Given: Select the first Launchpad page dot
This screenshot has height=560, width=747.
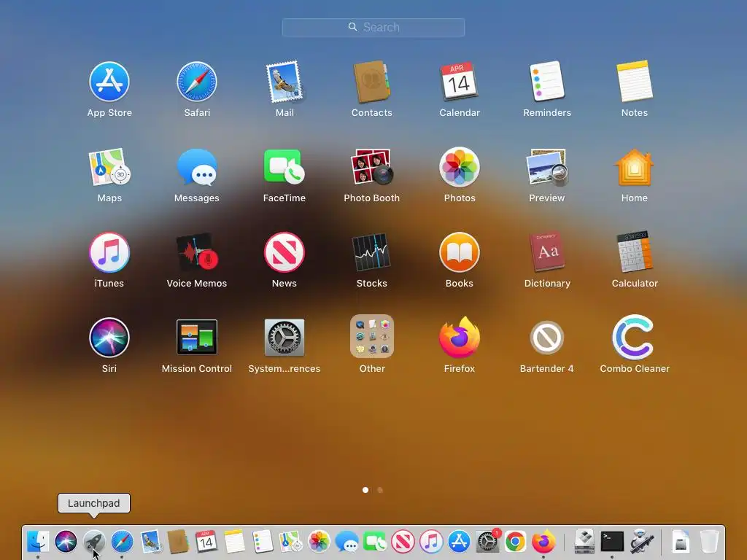Looking at the screenshot, I should (x=365, y=490).
